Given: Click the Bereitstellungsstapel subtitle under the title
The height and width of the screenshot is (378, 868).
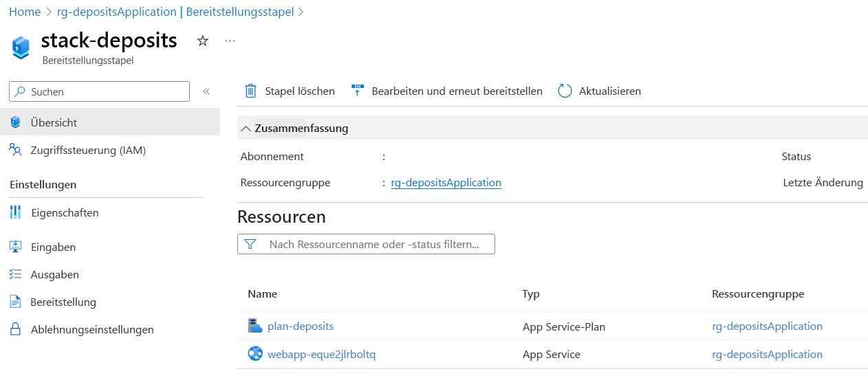Looking at the screenshot, I should [88, 60].
